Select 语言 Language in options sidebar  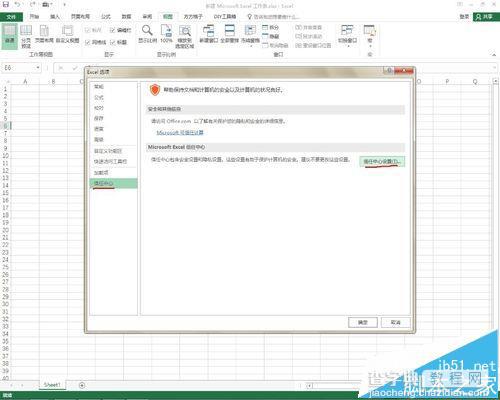click(x=114, y=129)
